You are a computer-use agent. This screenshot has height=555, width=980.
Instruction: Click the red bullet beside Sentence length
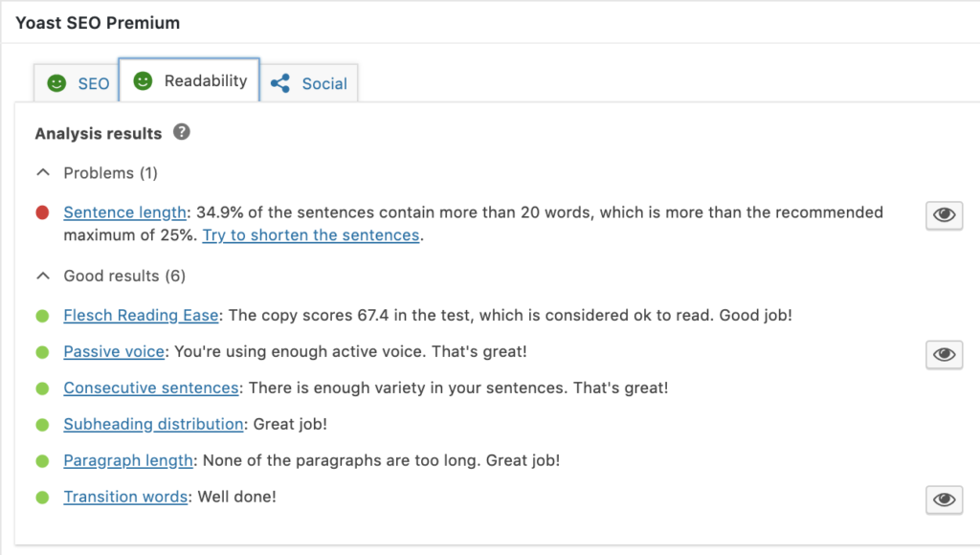[42, 212]
